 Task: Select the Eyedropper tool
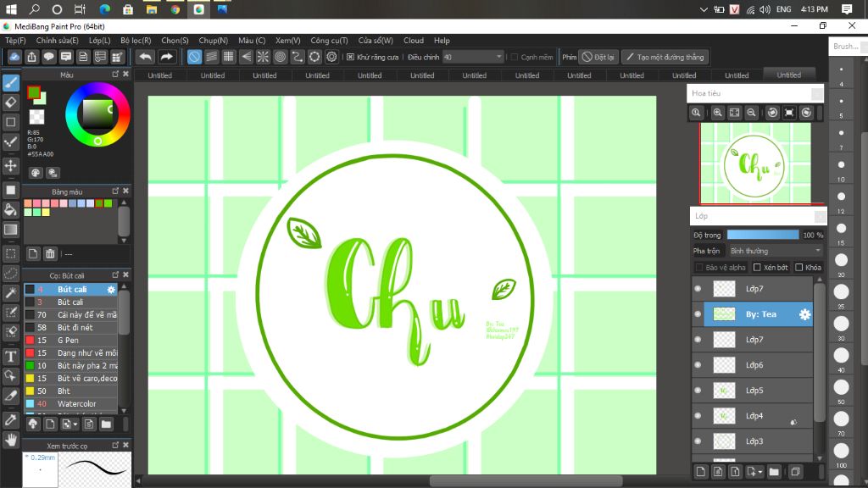(10, 420)
